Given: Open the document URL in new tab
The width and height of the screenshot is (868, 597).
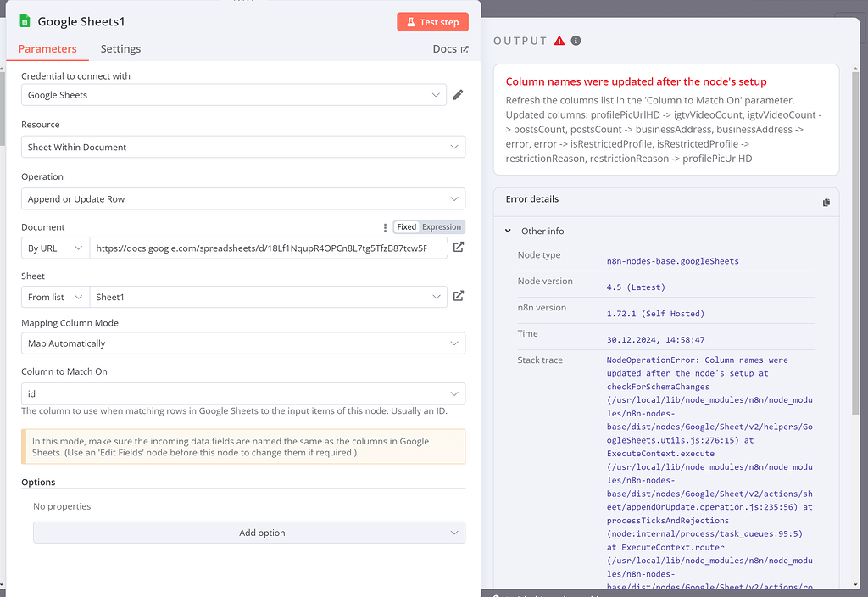Looking at the screenshot, I should click(x=458, y=248).
